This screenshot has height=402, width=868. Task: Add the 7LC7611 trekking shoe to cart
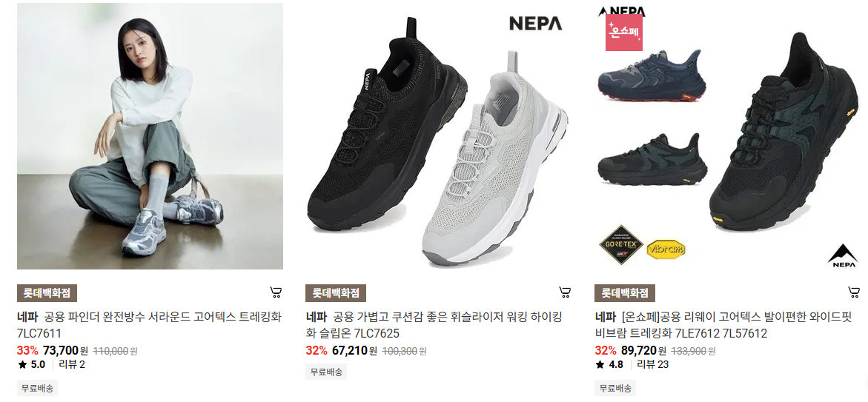click(276, 292)
